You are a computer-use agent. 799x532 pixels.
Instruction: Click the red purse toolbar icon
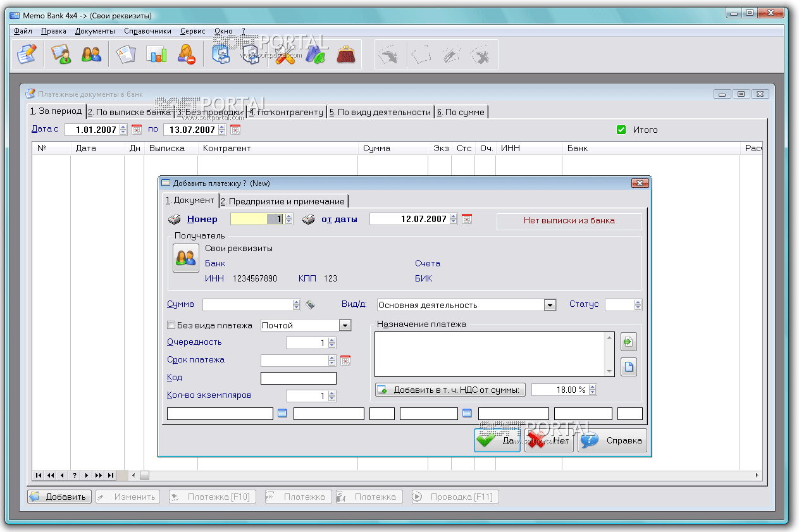tap(345, 54)
